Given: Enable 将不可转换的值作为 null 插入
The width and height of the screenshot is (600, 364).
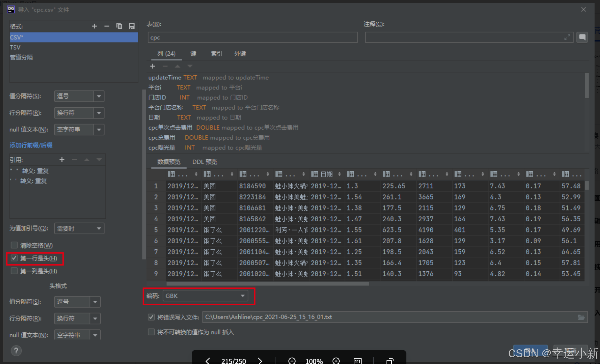Looking at the screenshot, I should coord(151,332).
